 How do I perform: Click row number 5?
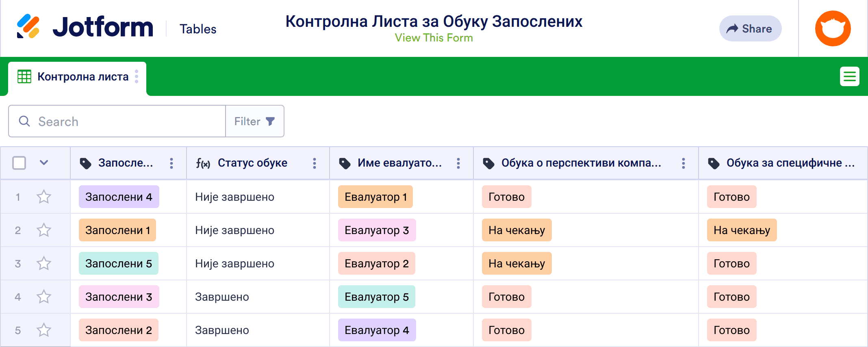[x=18, y=330]
